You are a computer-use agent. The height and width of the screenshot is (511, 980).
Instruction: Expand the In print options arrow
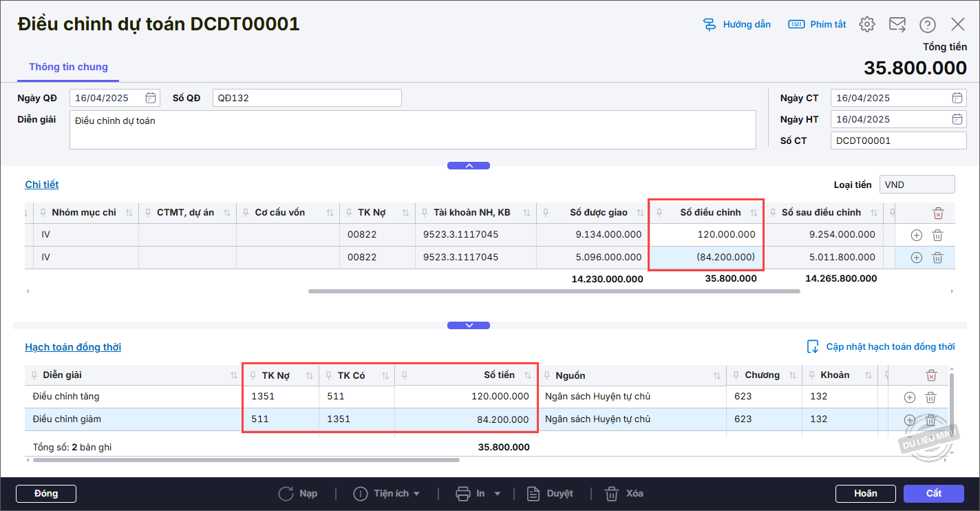pyautogui.click(x=497, y=494)
